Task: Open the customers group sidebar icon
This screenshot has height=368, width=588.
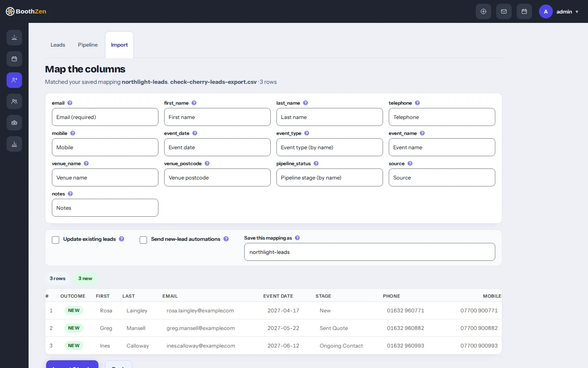Action: pos(14,101)
